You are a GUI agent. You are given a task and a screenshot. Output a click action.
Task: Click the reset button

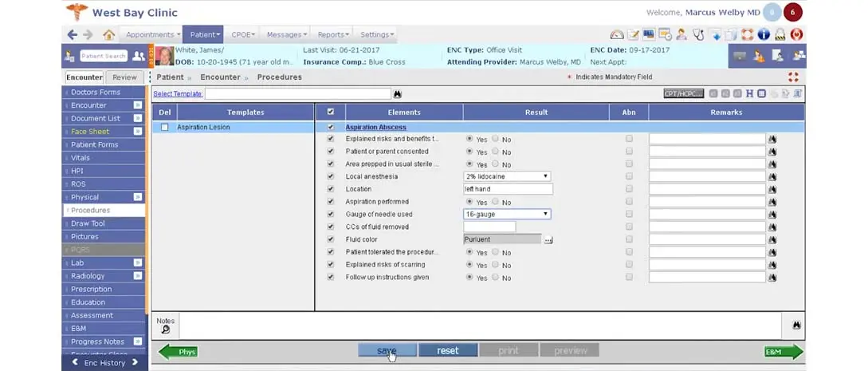tap(448, 350)
